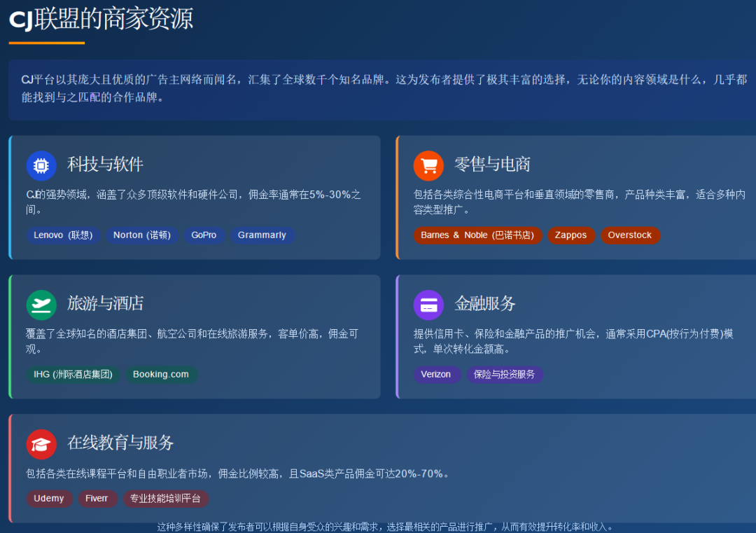Click the Overstock tag
This screenshot has height=533, width=756.
point(630,235)
